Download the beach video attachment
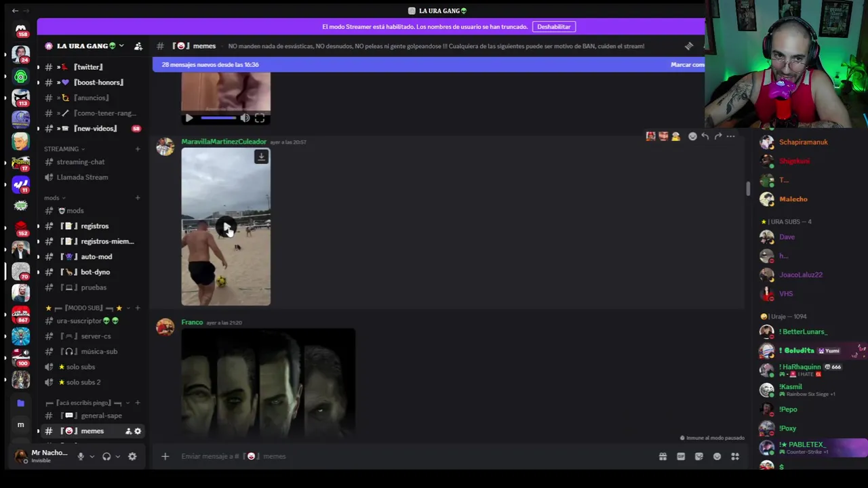The image size is (868, 488). click(261, 157)
